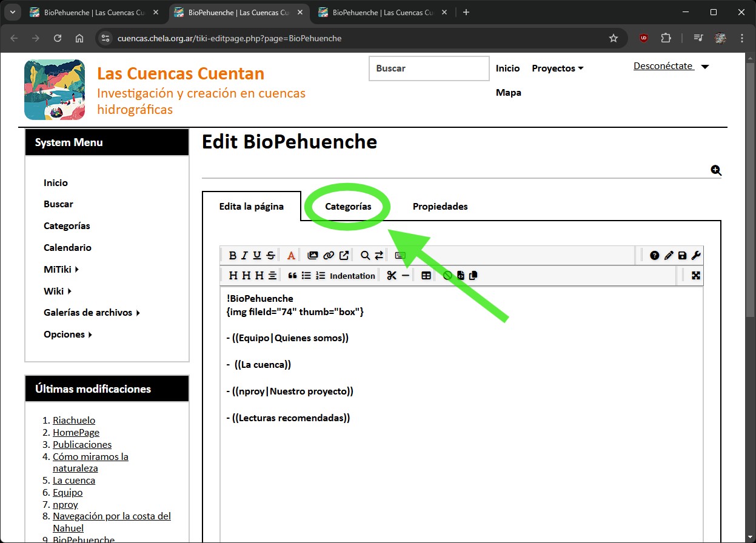Click the chain link wiki-link icon
This screenshot has width=756, height=543.
(329, 256)
